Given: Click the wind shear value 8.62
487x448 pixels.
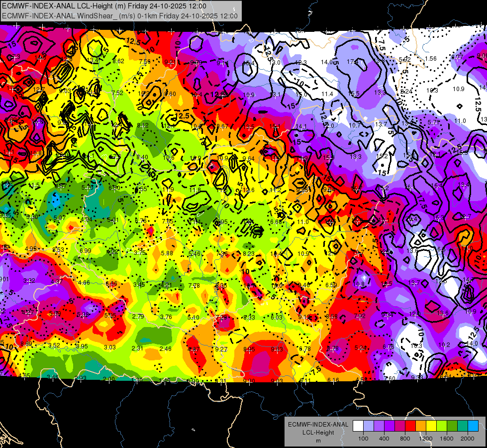Looking at the screenshot, I should (x=118, y=61).
